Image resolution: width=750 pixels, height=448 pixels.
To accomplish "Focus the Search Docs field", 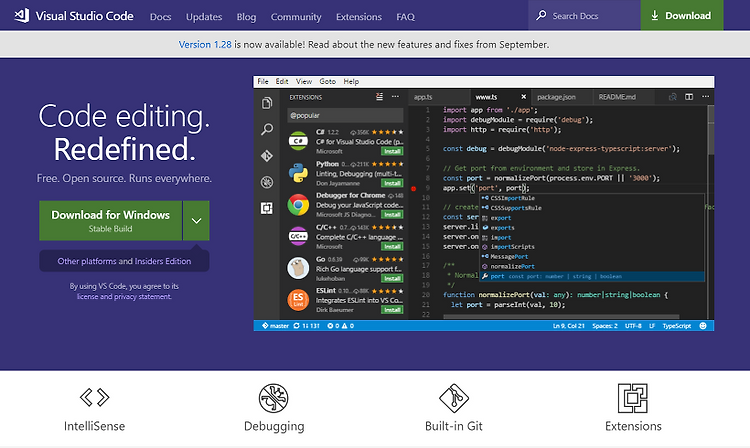I will [585, 16].
